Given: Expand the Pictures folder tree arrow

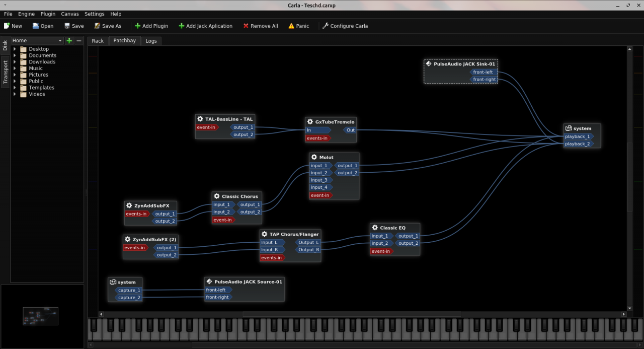Looking at the screenshot, I should pos(15,75).
